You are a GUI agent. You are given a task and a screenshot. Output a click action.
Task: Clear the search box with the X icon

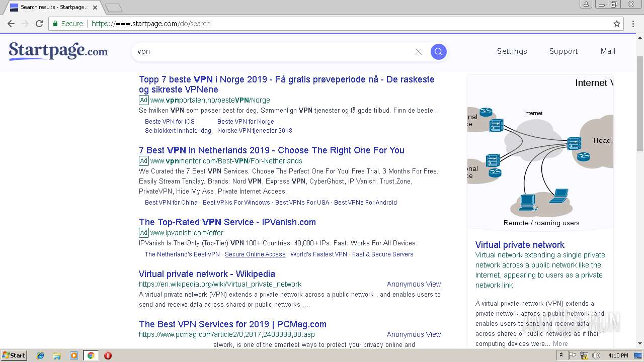click(418, 52)
